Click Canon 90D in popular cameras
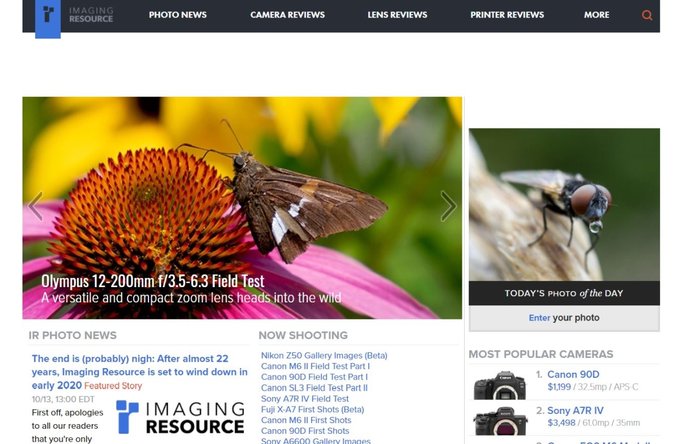 [x=573, y=374]
